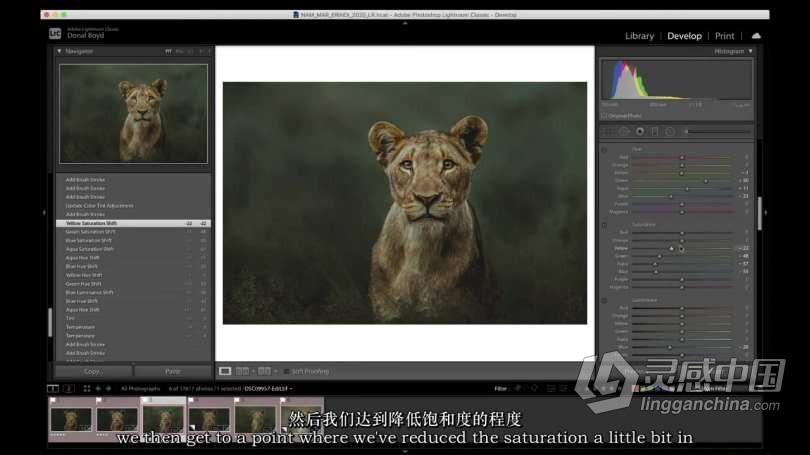Enable Hue targeted adjustment tool
The image size is (810, 455).
point(604,150)
